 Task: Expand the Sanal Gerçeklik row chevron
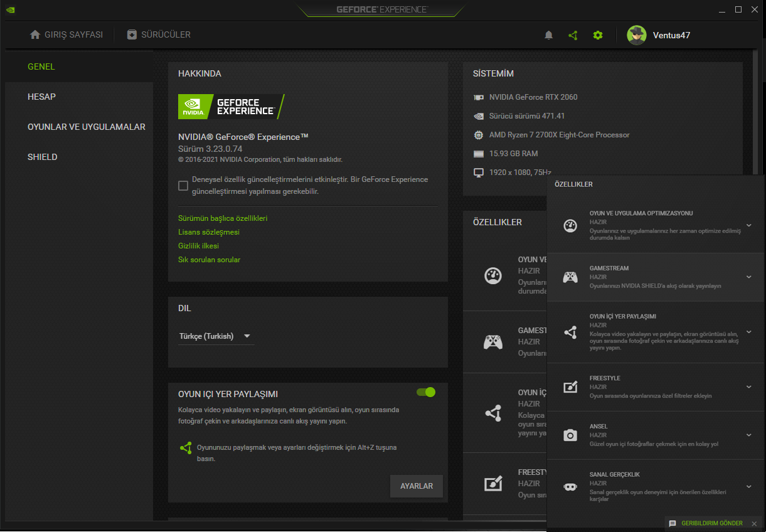pos(748,486)
